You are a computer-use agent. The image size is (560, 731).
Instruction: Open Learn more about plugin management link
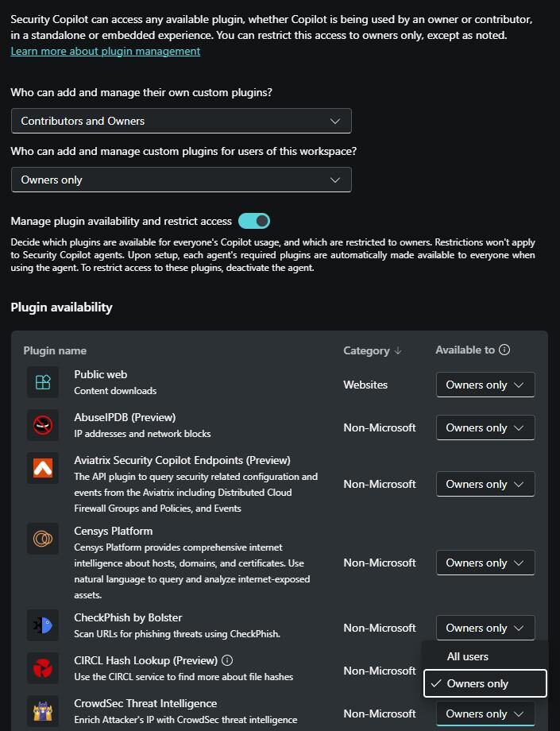point(105,51)
